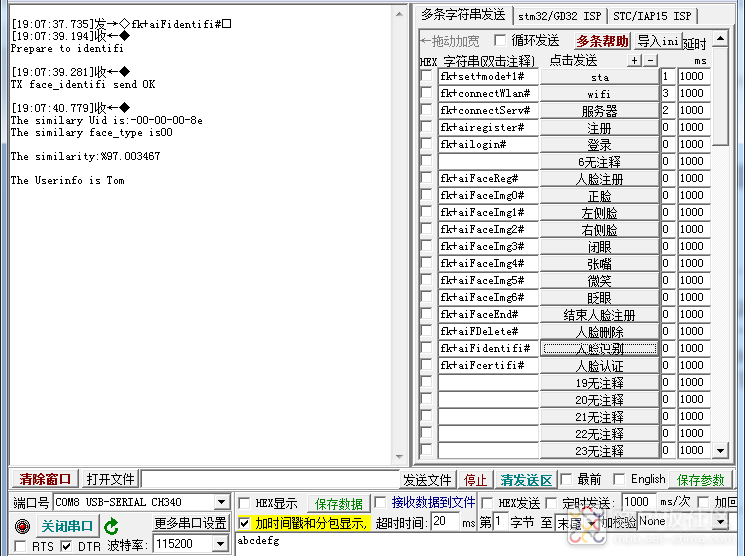The image size is (745, 556).
Task: Click the 保存参数 save parameters button
Action: coord(700,480)
